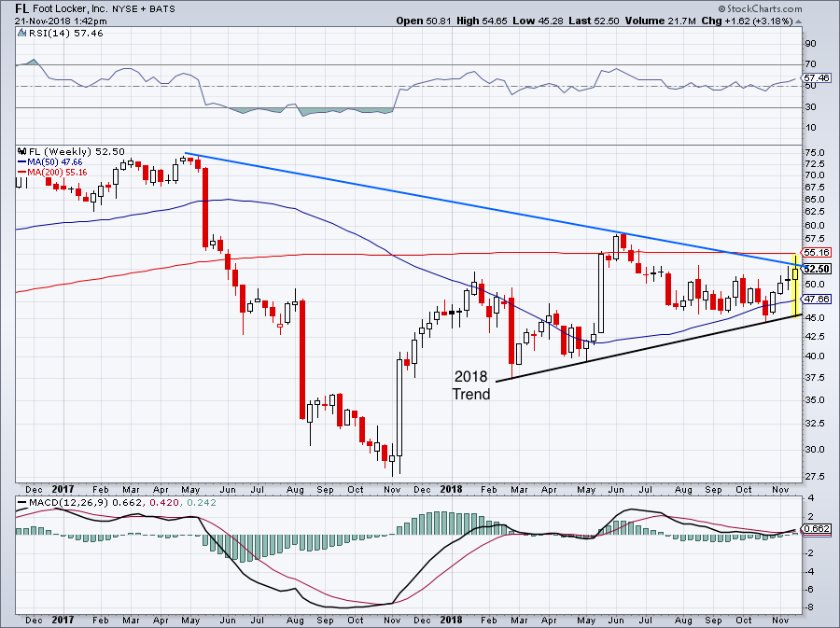Click the RSI indicator area icon
The height and width of the screenshot is (628, 840).
pos(21,34)
